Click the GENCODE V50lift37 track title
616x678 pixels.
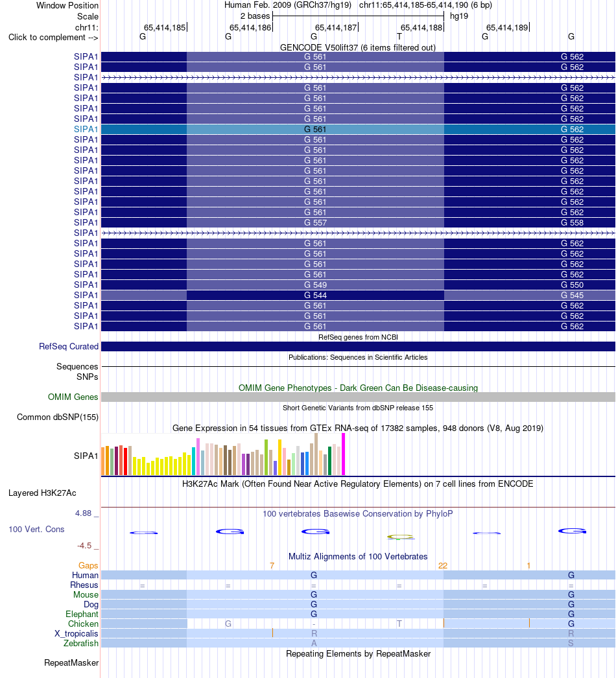[358, 47]
